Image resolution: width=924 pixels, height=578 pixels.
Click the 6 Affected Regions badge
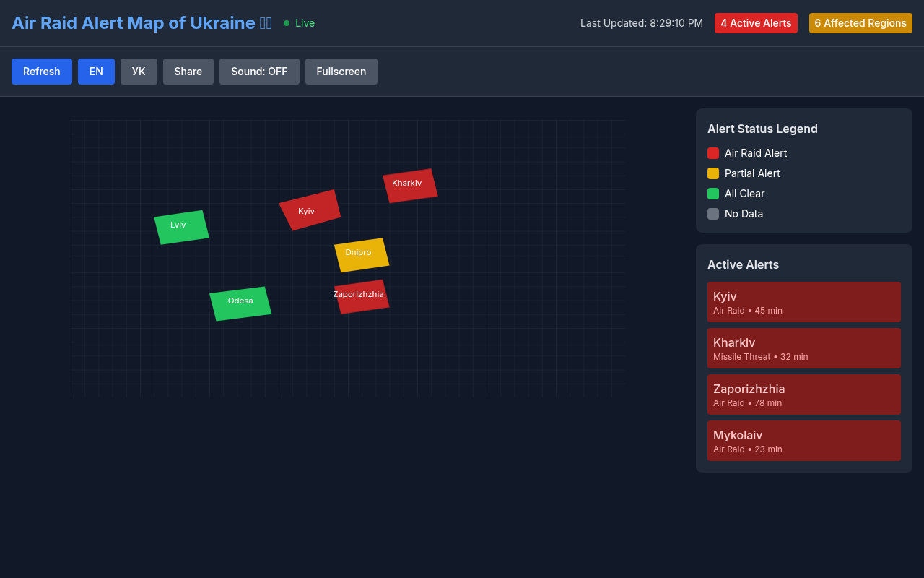860,23
